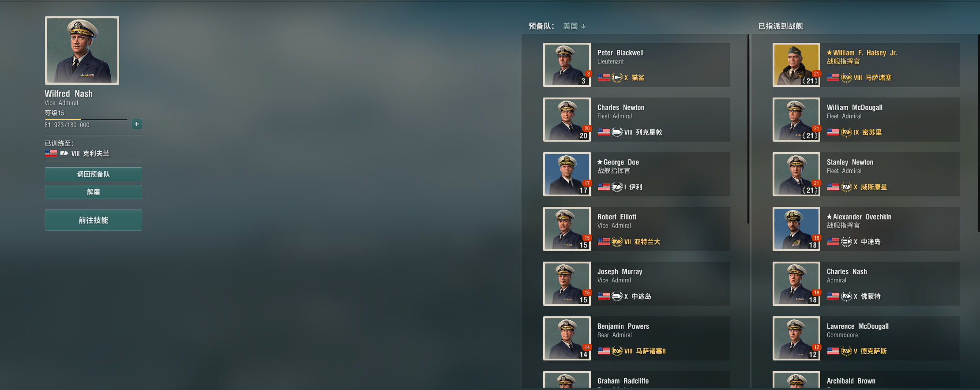The image size is (980, 390).
Task: Click the battleship icon on Charles Newton's row
Action: click(x=617, y=132)
